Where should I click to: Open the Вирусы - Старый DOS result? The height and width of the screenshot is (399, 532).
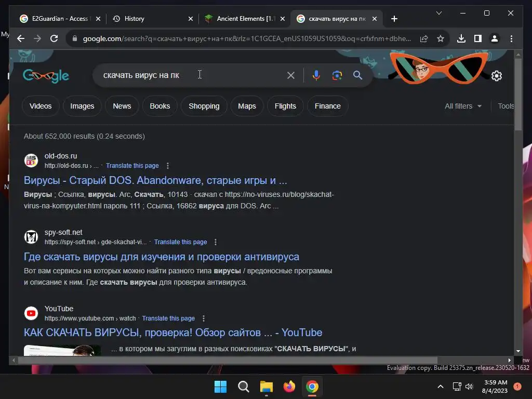coord(155,180)
